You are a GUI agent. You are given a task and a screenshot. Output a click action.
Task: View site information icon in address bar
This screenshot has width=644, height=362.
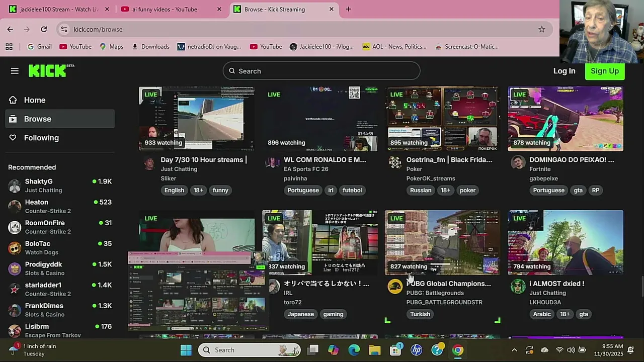64,29
